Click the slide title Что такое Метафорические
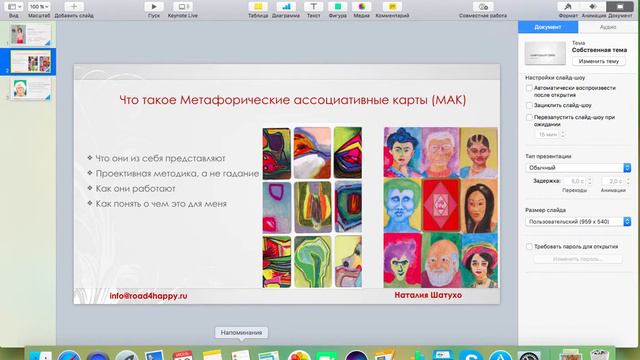The width and height of the screenshot is (640, 360). [293, 100]
